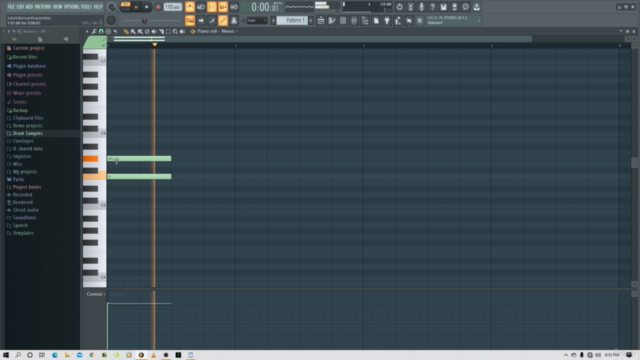
Task: Select the Playback speaker tool in piano roll
Action: point(182,31)
